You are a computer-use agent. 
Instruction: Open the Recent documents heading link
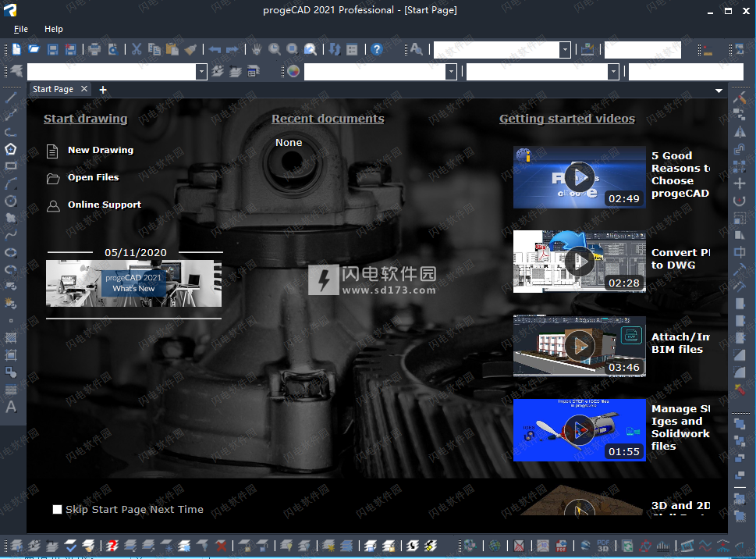tap(328, 119)
